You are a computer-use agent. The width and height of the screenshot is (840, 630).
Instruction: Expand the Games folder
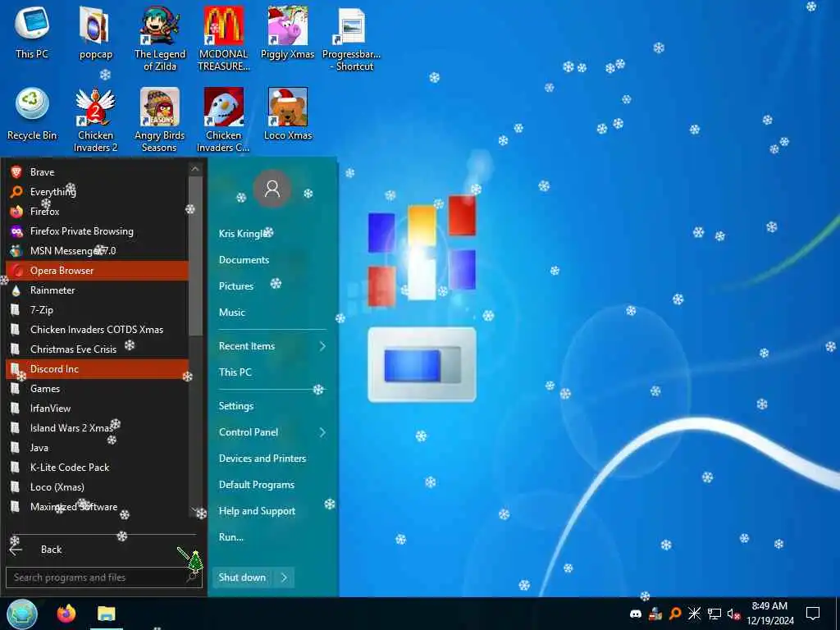pyautogui.click(x=97, y=388)
